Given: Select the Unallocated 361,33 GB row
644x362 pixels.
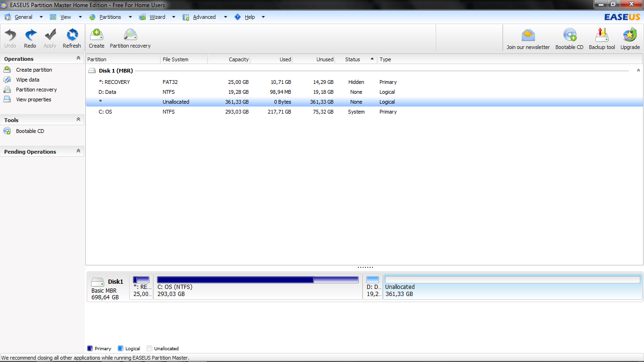Looking at the screenshot, I should tap(364, 102).
